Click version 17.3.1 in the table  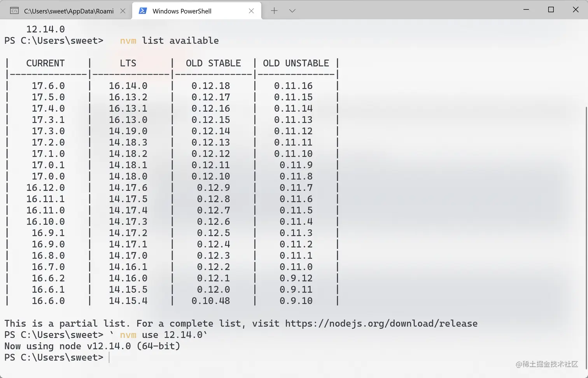pyautogui.click(x=48, y=120)
